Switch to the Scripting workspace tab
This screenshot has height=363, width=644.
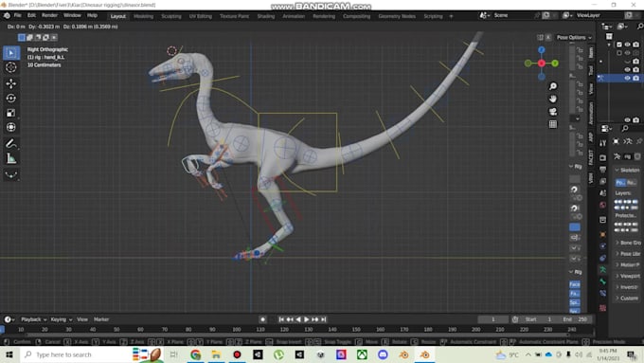tap(434, 16)
